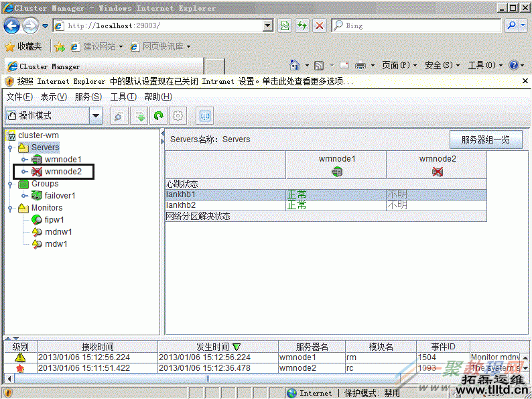Click the gear options toolbar icon
This screenshot has width=532, height=399.
178,116
